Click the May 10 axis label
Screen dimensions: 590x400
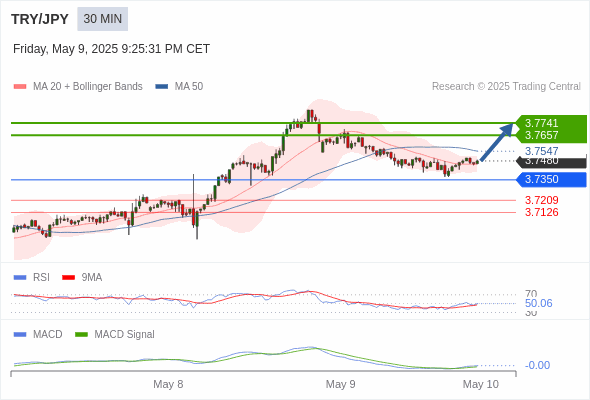click(x=481, y=384)
